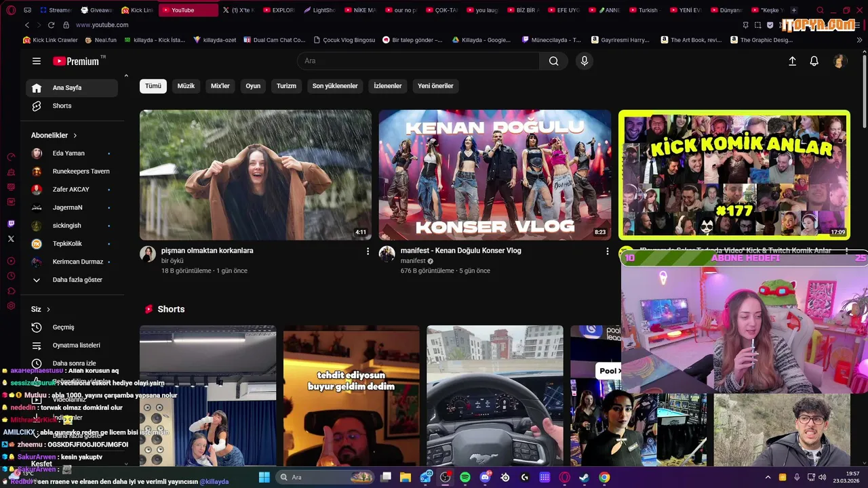Screen dimensions: 868x488
Task: Open Kick Link Crawler bookmark
Action: tap(50, 40)
